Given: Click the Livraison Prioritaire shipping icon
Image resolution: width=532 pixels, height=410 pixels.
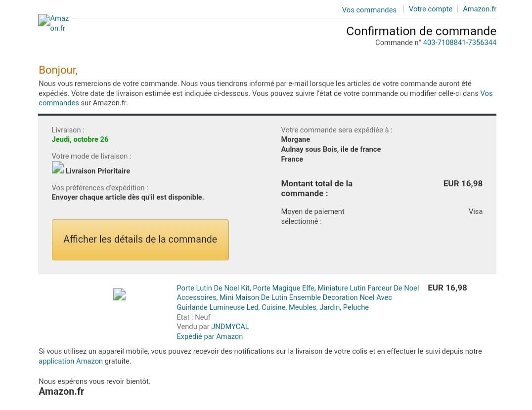Looking at the screenshot, I should point(58,168).
